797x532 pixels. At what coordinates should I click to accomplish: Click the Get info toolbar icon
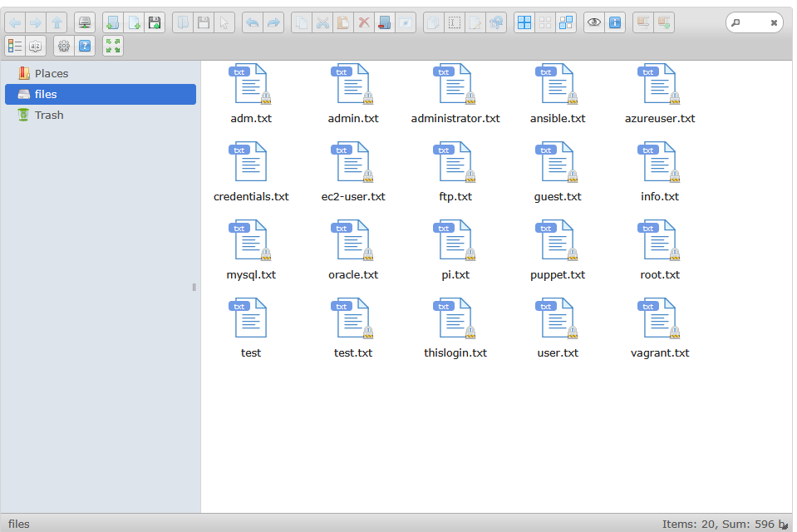pyautogui.click(x=615, y=22)
